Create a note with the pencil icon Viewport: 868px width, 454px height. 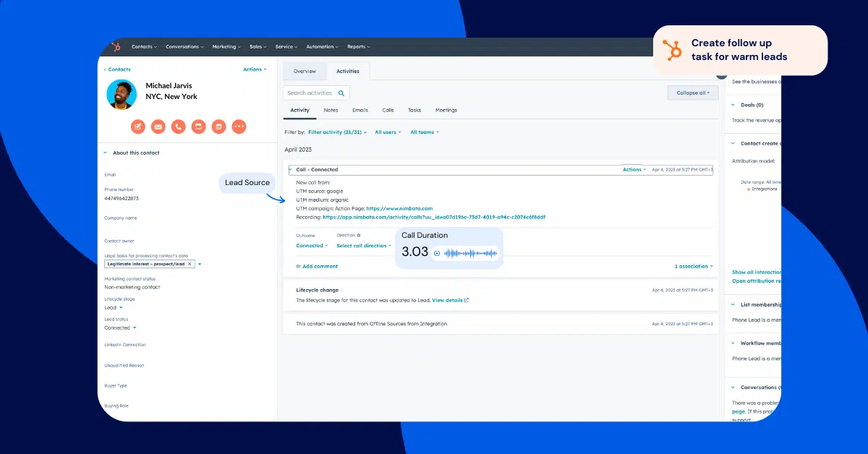pyautogui.click(x=138, y=127)
